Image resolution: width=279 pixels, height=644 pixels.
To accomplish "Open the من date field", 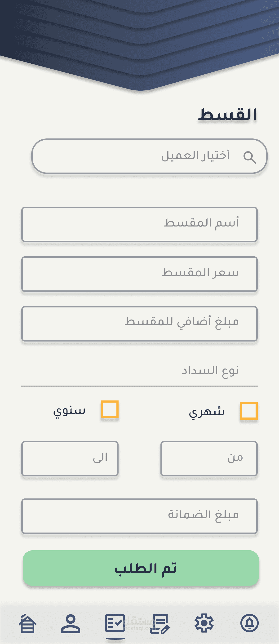I will click(209, 458).
